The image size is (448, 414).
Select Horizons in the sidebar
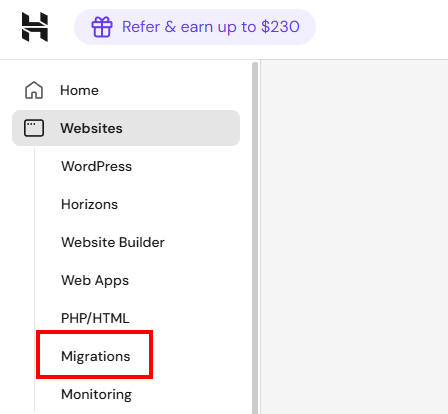89,204
